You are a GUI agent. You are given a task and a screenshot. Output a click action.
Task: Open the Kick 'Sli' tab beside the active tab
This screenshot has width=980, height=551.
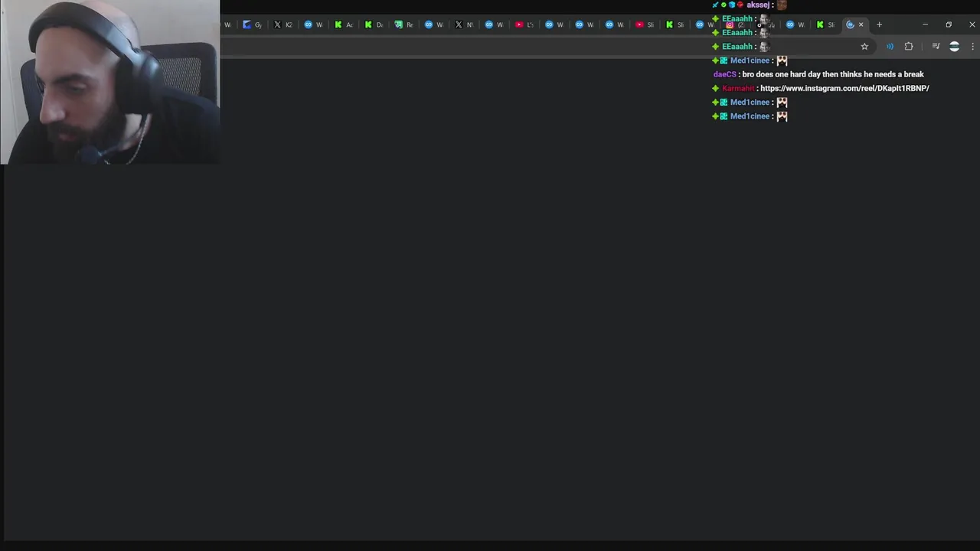pyautogui.click(x=826, y=24)
